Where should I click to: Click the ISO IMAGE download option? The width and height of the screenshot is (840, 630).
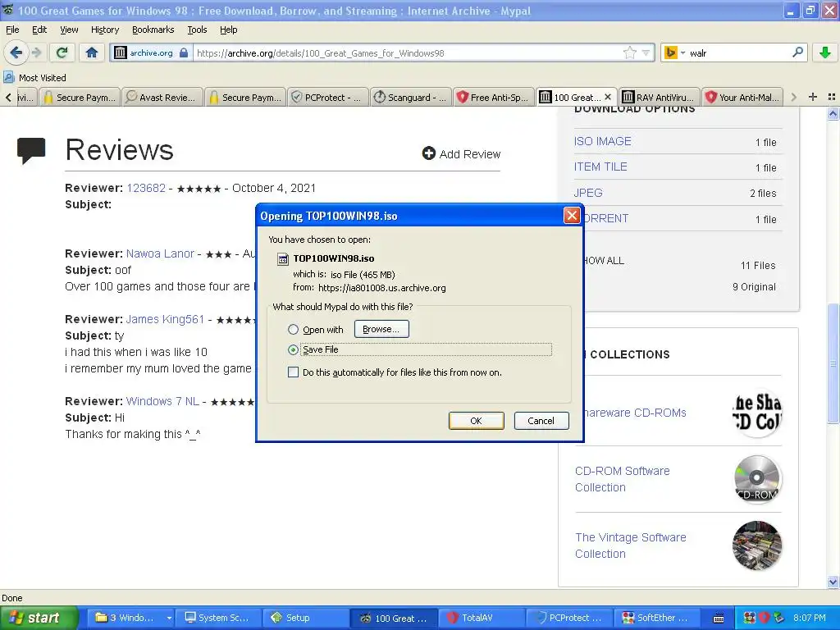pyautogui.click(x=603, y=141)
